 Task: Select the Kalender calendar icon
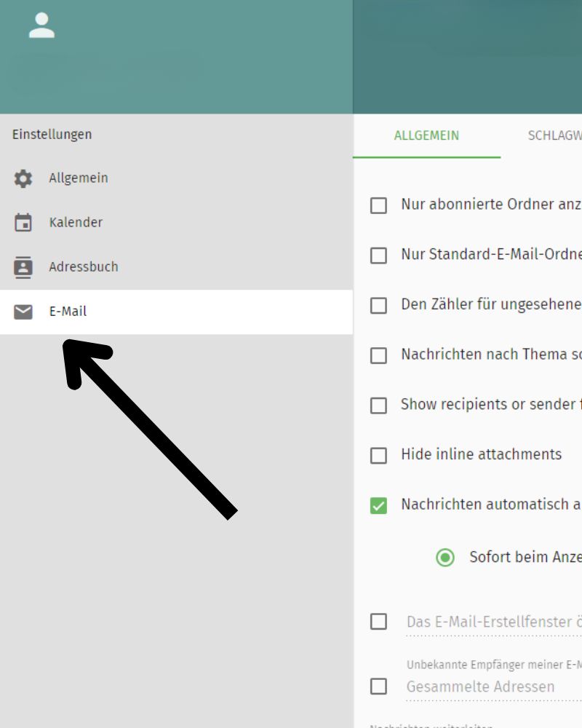tap(23, 222)
